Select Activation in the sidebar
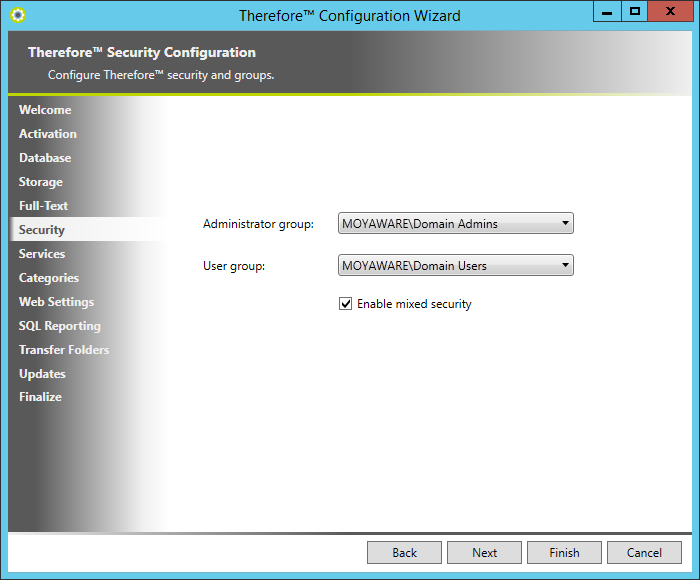 [47, 134]
